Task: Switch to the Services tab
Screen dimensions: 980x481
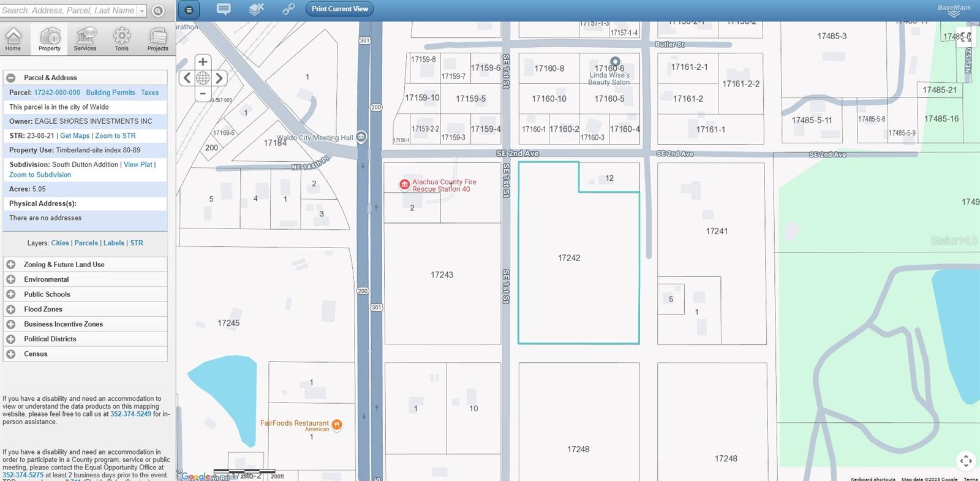Action: point(85,39)
